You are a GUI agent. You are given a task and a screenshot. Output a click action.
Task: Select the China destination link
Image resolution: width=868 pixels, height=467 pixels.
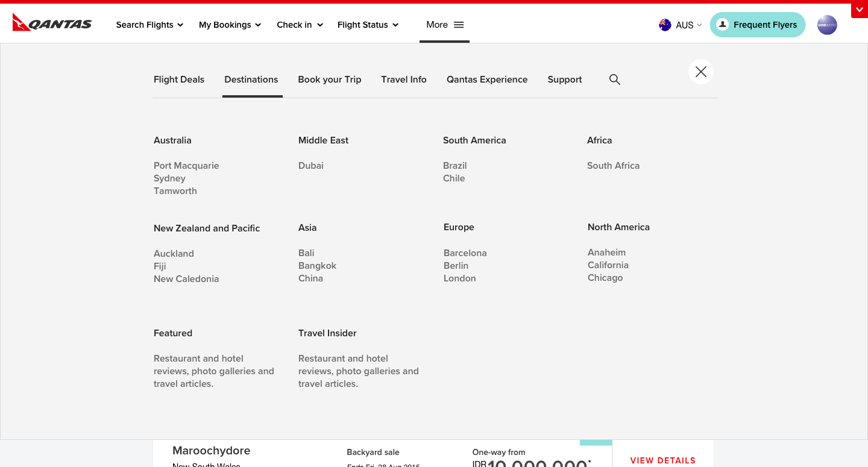point(310,278)
